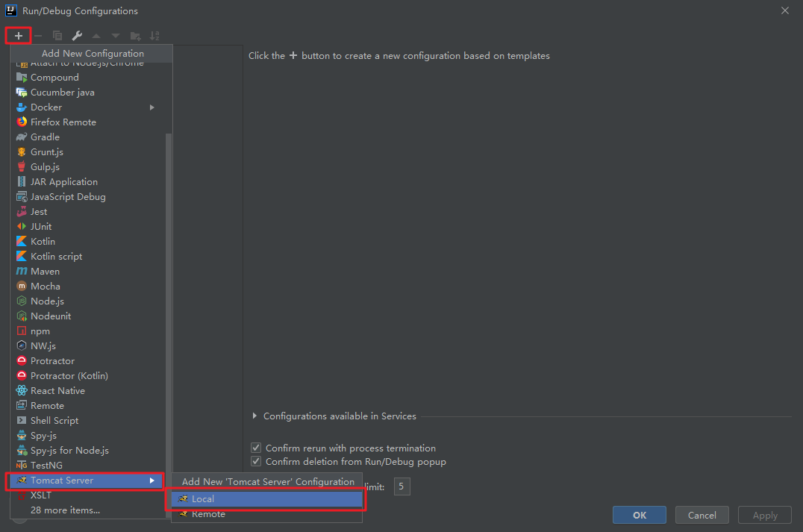Screen dimensions: 803x532
Task: Click the Remove Configuration minus icon
Action: pyautogui.click(x=38, y=36)
